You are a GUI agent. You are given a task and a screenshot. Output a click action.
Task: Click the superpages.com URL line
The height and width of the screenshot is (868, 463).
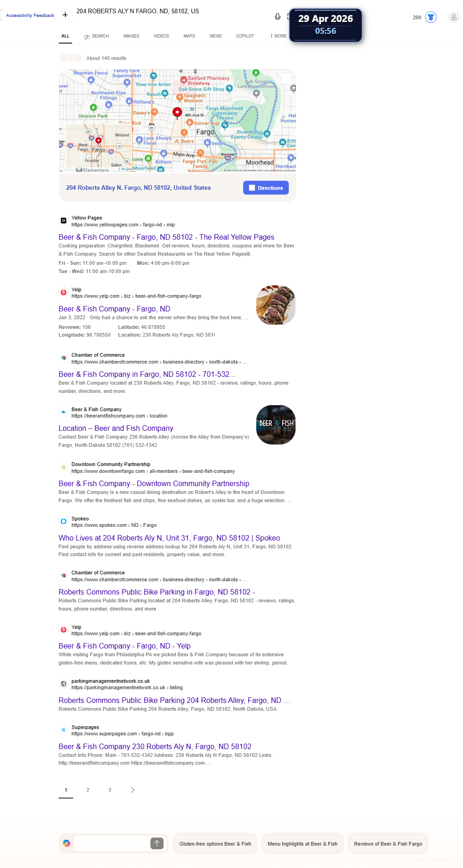click(x=123, y=734)
